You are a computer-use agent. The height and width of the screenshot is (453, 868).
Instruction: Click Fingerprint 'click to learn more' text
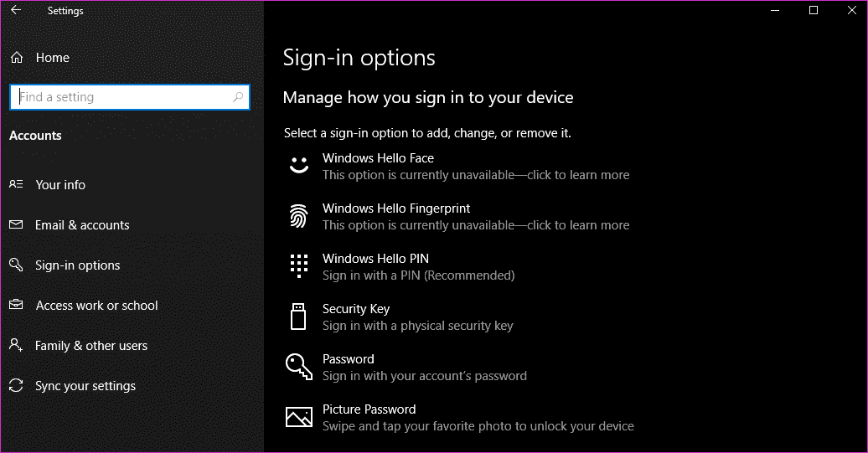click(x=578, y=225)
